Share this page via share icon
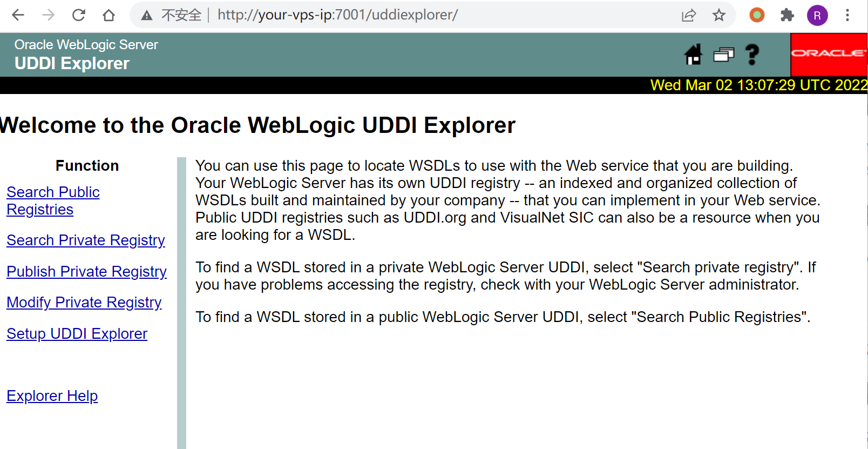This screenshot has height=449, width=868. [689, 15]
